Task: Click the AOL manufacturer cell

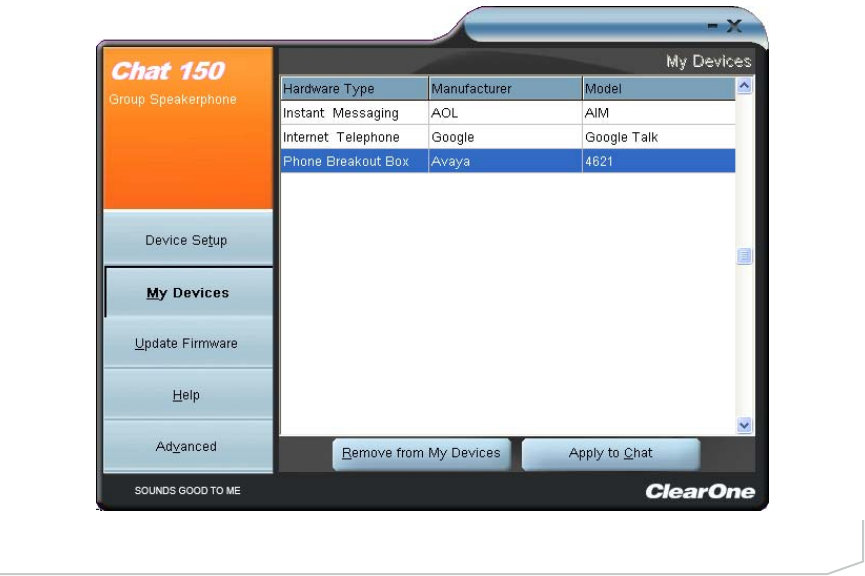Action: 505,113
